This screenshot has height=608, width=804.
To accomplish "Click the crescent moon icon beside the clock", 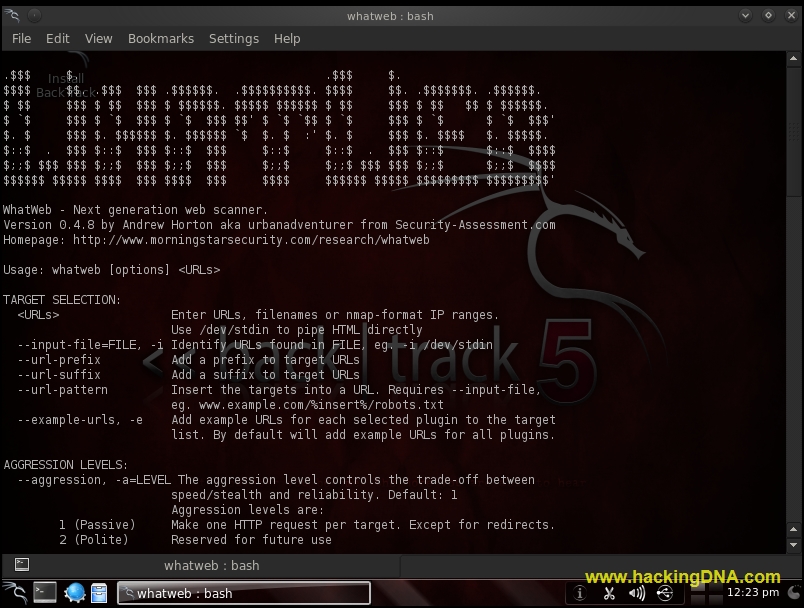I will coord(793,592).
